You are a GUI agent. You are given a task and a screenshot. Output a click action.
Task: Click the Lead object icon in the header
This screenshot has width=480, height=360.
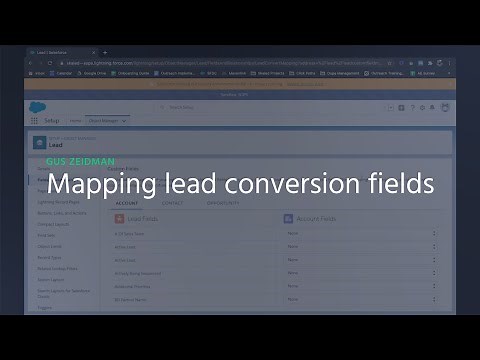pos(40,143)
